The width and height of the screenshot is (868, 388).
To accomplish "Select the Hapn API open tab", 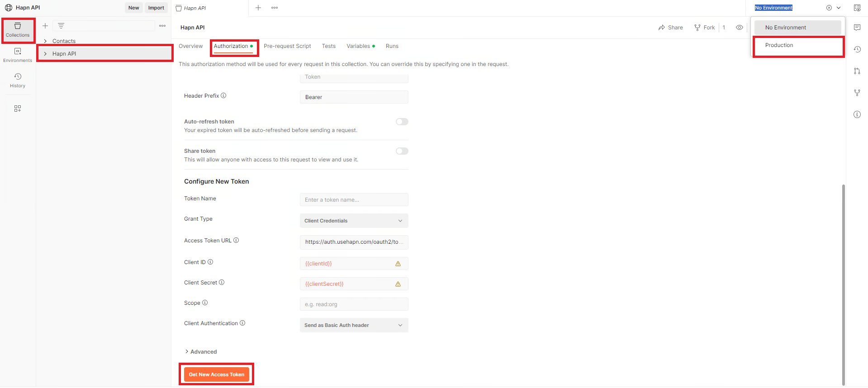I will click(x=210, y=8).
